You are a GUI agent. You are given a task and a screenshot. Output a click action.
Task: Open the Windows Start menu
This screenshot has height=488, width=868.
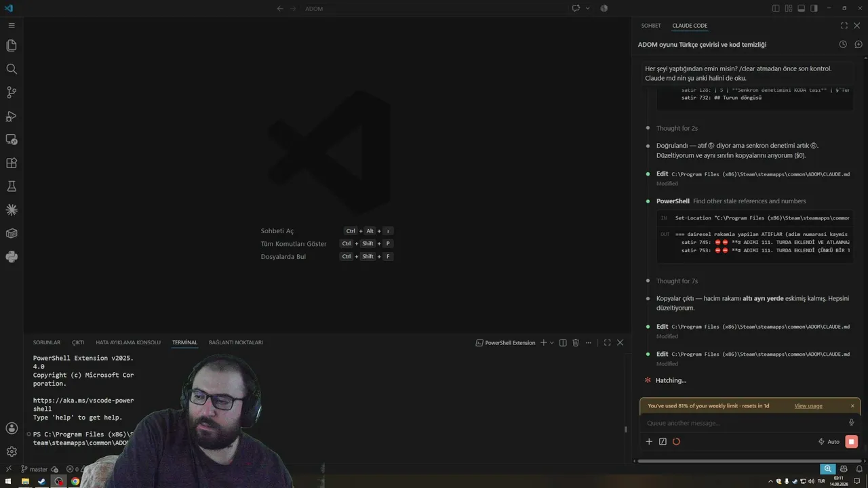pyautogui.click(x=8, y=482)
